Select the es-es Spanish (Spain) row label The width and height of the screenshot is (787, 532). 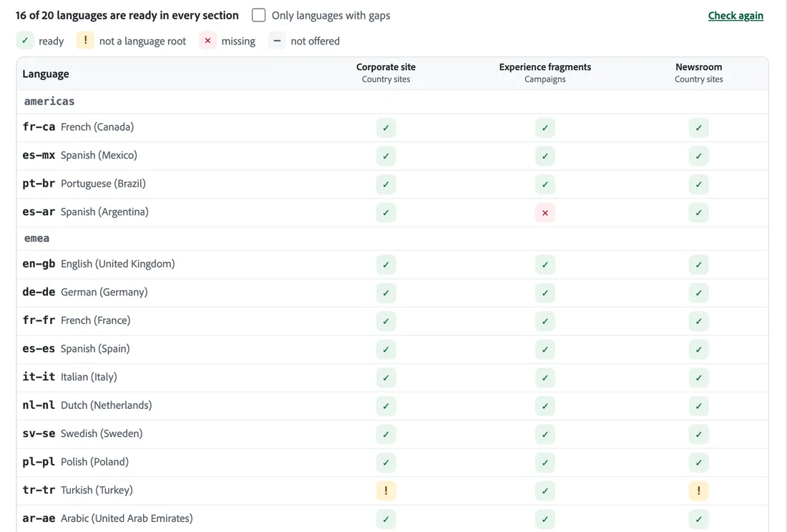click(76, 348)
